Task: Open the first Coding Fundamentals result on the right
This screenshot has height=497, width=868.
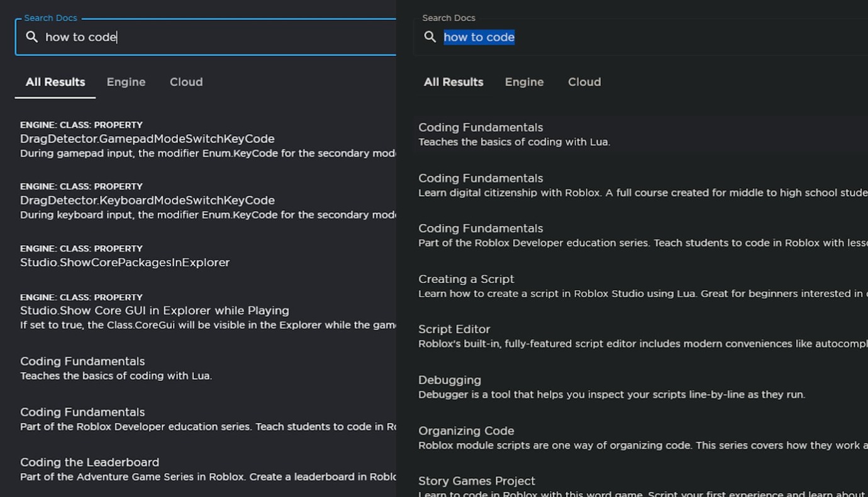Action: pos(481,127)
